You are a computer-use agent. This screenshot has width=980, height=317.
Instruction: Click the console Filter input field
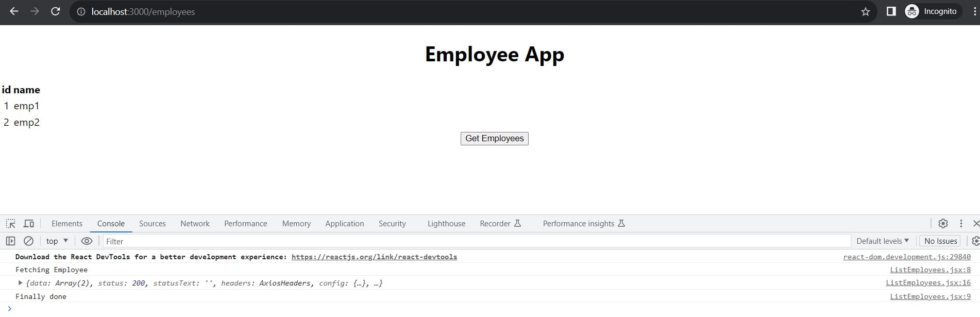(477, 241)
